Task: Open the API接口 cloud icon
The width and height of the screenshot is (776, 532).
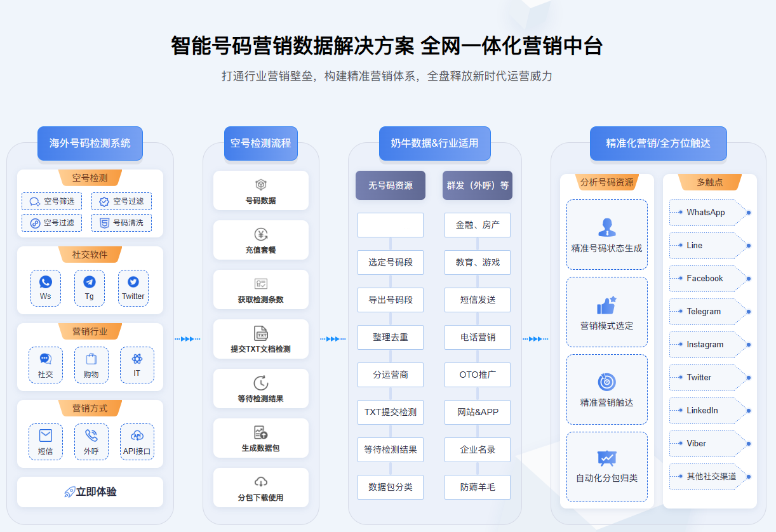Action: pos(137,436)
